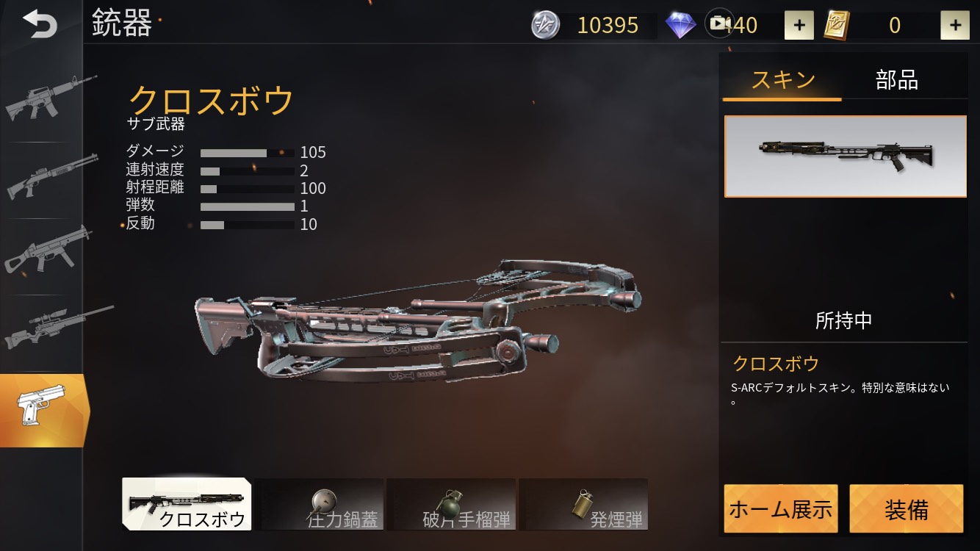Image resolution: width=980 pixels, height=551 pixels.
Task: Add tickets with the plus button
Action: [955, 26]
